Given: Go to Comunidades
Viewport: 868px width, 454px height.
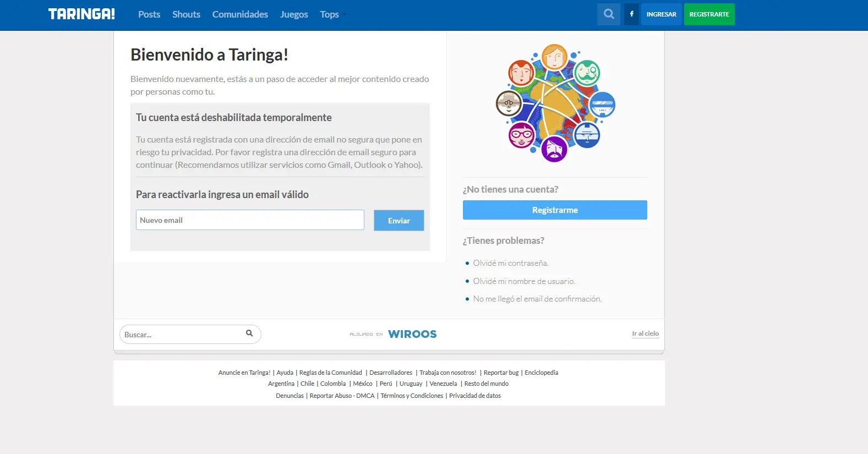Looking at the screenshot, I should point(240,14).
